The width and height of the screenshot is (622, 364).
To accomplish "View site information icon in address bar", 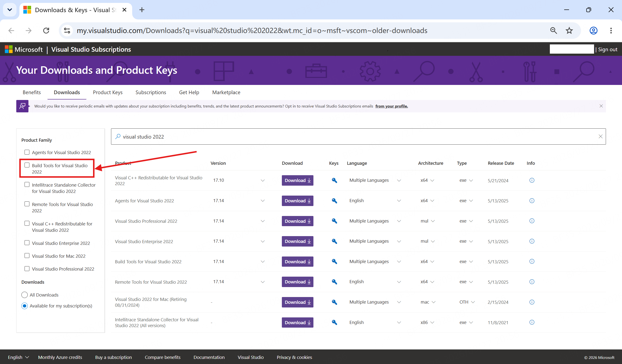I will point(67,31).
